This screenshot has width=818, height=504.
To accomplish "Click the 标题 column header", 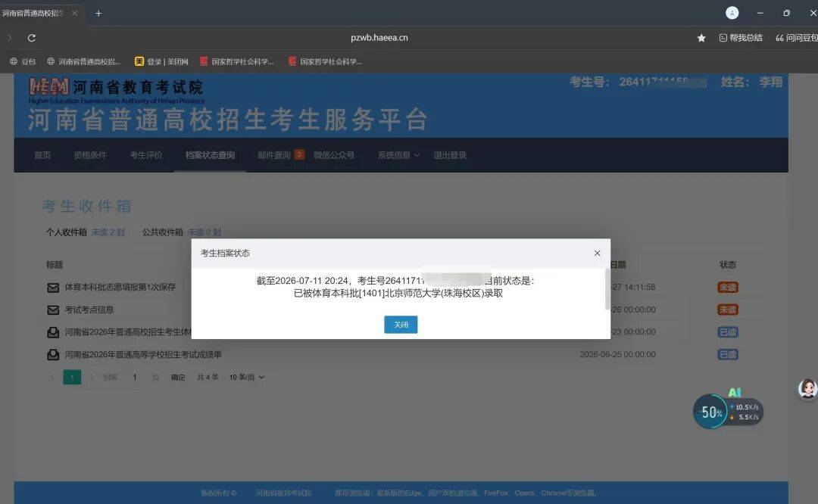I will 55,265.
